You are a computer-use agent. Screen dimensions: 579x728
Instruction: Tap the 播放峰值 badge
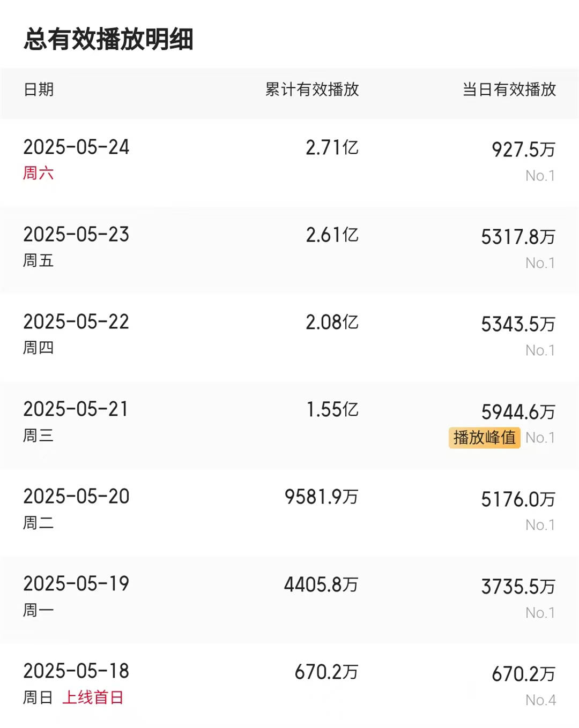click(x=485, y=438)
